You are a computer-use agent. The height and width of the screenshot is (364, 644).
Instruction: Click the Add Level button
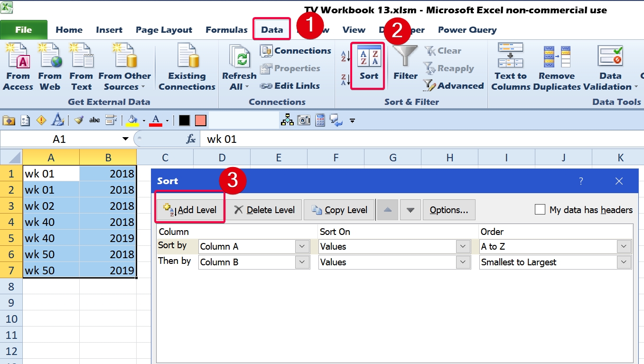click(190, 210)
